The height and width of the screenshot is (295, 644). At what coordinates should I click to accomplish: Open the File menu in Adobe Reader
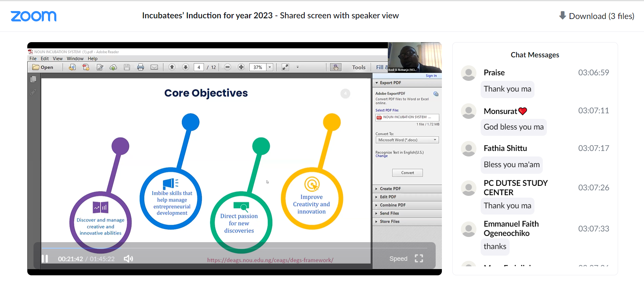[x=33, y=59]
